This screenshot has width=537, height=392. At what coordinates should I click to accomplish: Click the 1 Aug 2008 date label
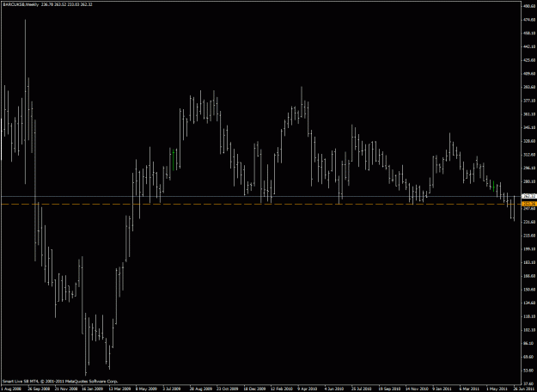(10, 389)
